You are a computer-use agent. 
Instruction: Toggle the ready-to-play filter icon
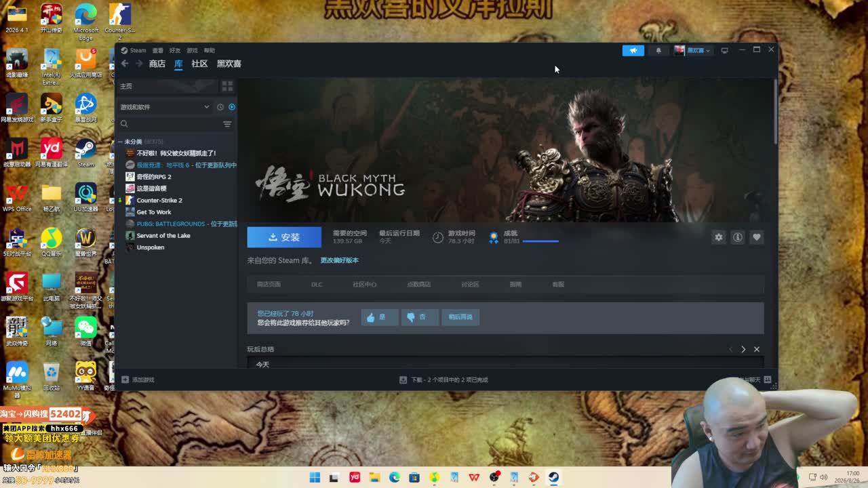click(x=232, y=107)
